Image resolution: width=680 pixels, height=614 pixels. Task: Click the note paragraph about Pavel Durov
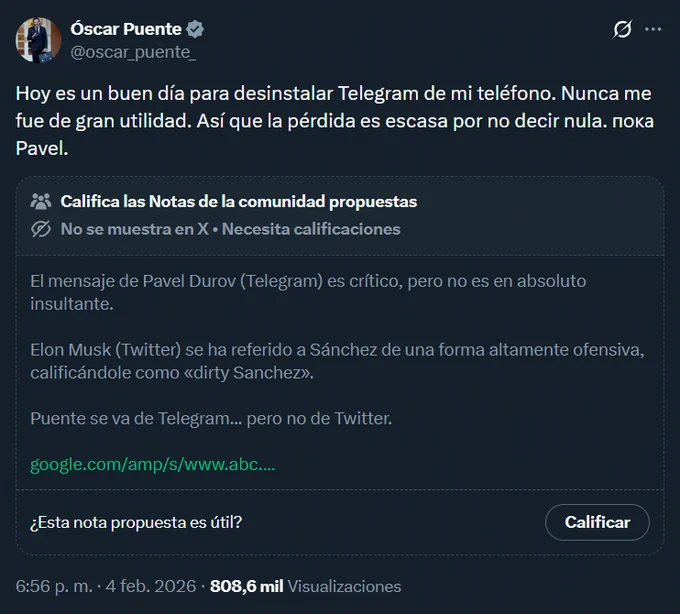pos(308,293)
